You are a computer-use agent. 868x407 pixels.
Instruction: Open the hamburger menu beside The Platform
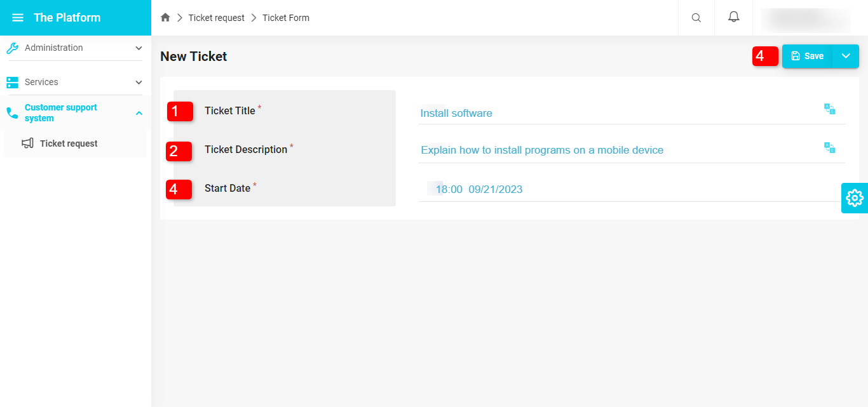18,18
